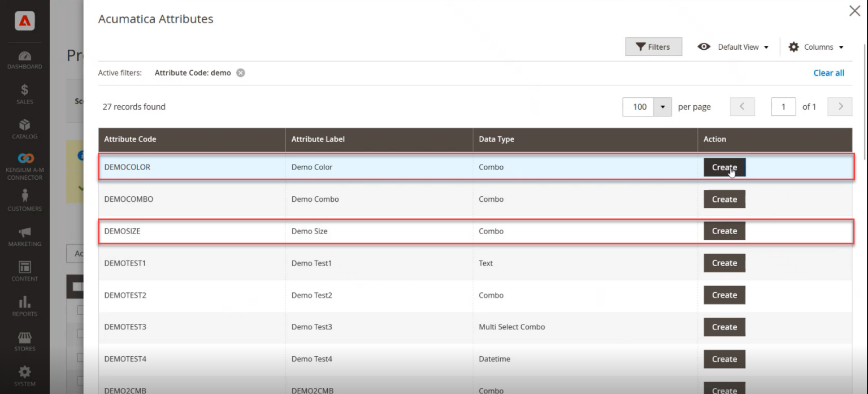Select the DEMOTEST1 code cell
The width and height of the screenshot is (868, 394).
[x=192, y=263]
